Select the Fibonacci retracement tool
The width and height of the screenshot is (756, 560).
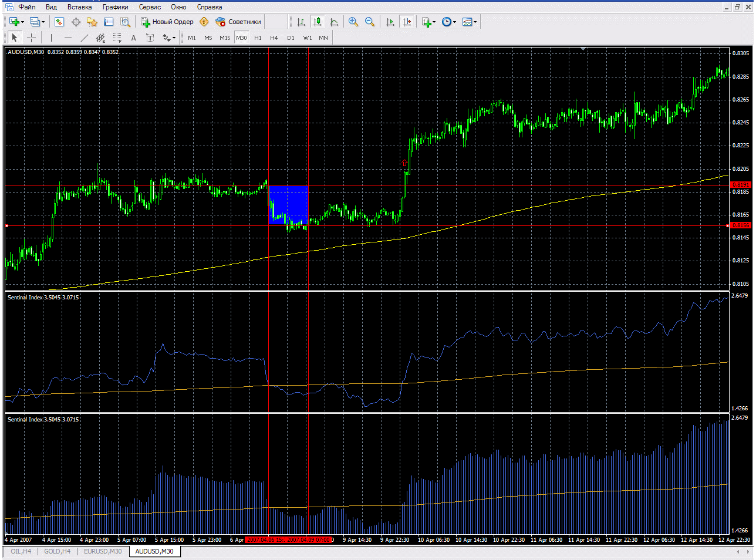tap(117, 38)
